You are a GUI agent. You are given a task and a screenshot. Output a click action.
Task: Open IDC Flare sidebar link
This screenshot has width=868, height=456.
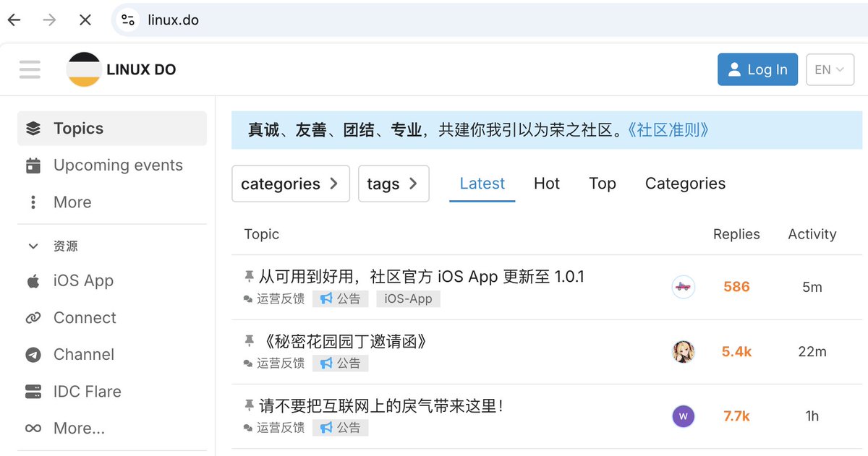click(x=112, y=392)
